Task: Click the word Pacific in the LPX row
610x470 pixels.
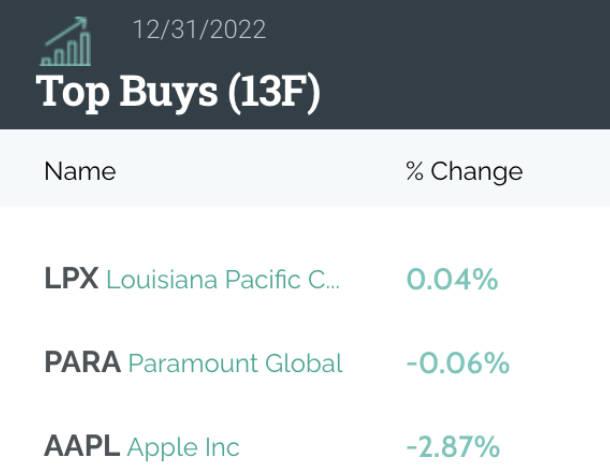Action: (x=263, y=279)
